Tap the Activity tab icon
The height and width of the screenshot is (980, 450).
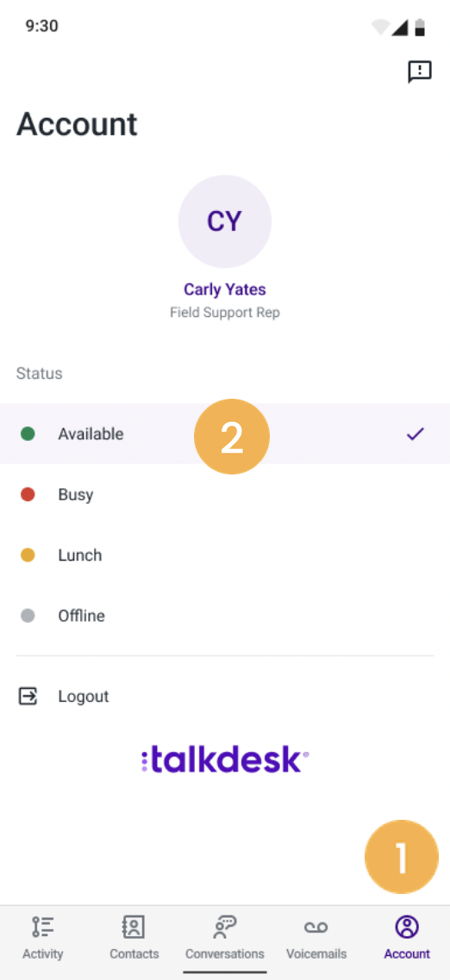click(x=42, y=927)
